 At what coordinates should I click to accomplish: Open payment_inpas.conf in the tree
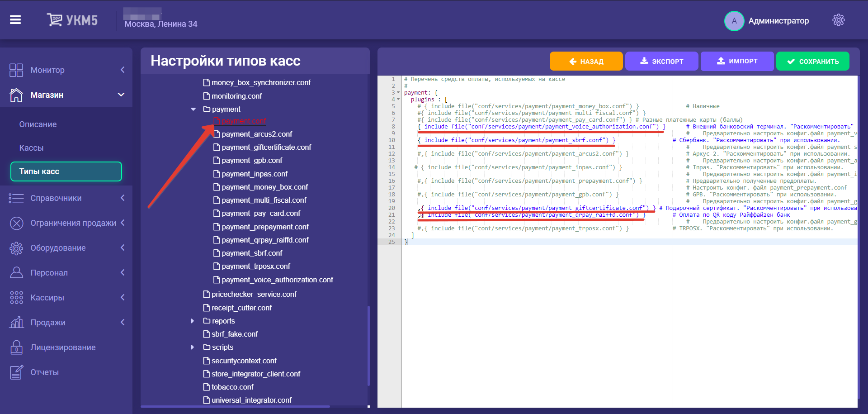click(255, 174)
